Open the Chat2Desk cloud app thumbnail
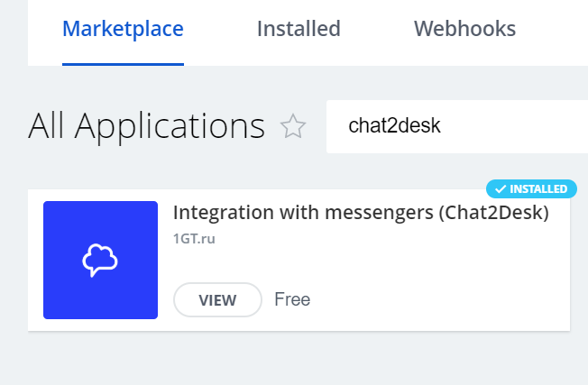This screenshot has height=385, width=588. (100, 261)
